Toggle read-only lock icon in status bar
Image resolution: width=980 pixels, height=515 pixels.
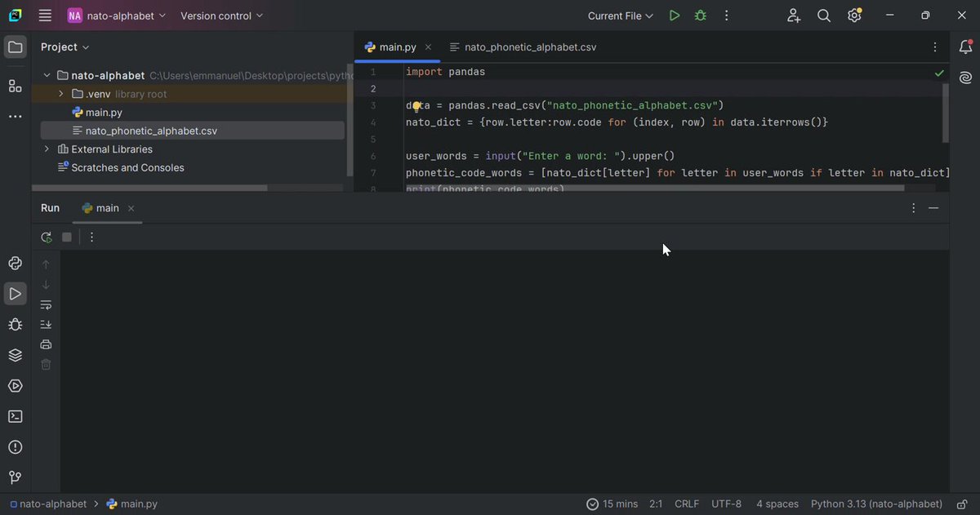[962, 504]
